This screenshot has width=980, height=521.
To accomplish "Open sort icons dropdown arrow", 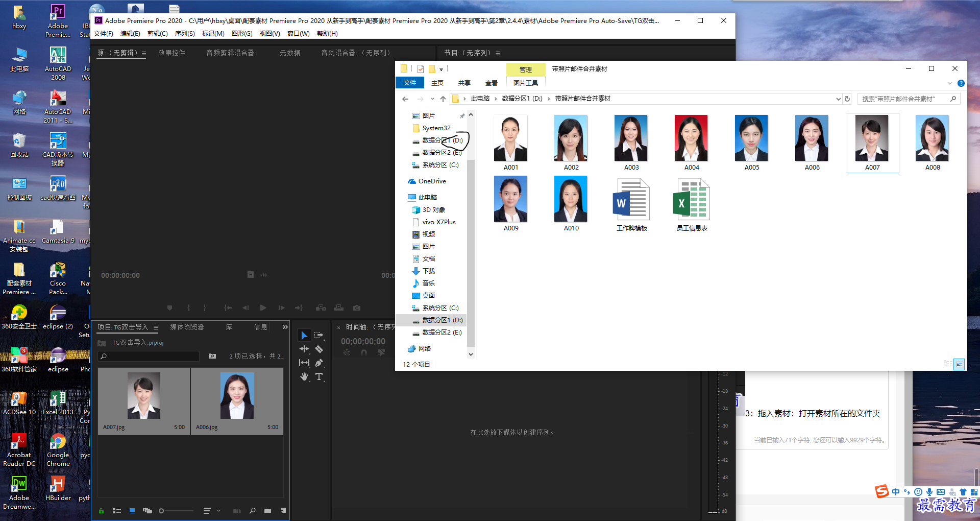I will point(218,510).
